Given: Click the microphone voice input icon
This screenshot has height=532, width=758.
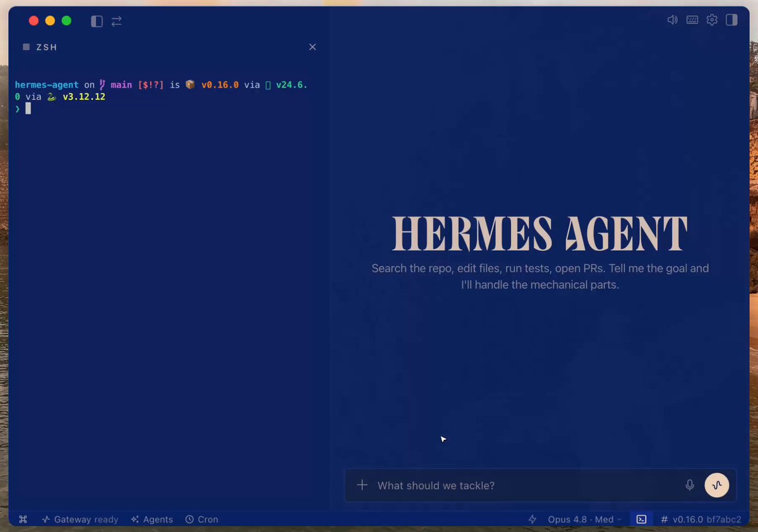Looking at the screenshot, I should point(690,485).
